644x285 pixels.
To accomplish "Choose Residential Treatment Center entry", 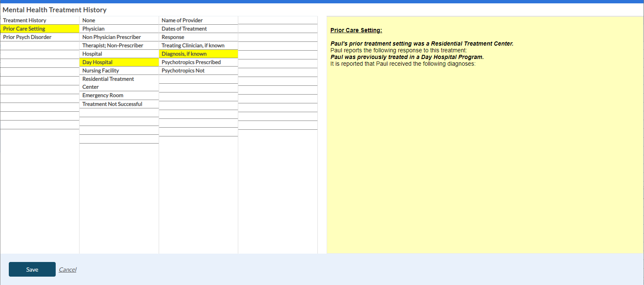I will coord(108,83).
